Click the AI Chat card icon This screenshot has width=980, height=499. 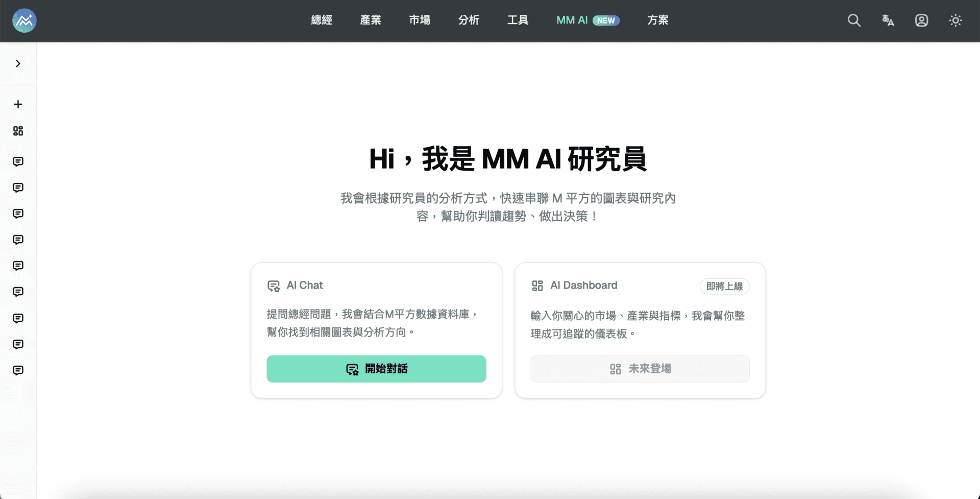[274, 286]
